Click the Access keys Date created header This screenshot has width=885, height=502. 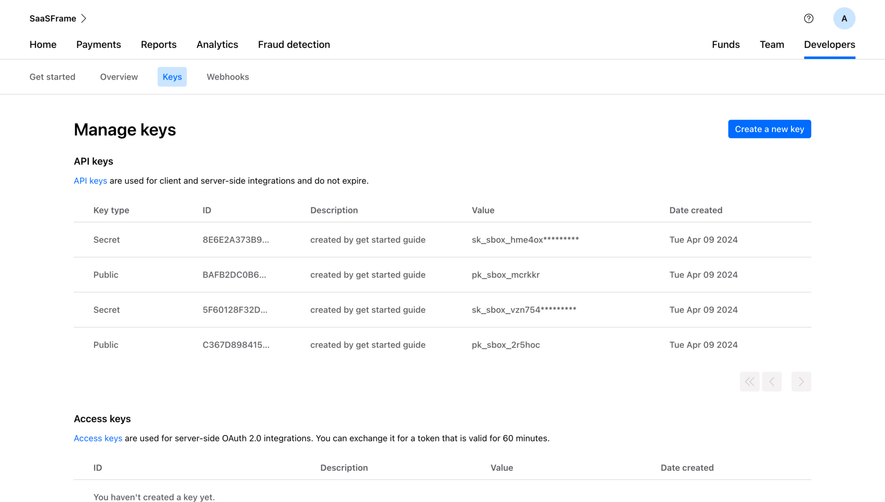click(687, 468)
